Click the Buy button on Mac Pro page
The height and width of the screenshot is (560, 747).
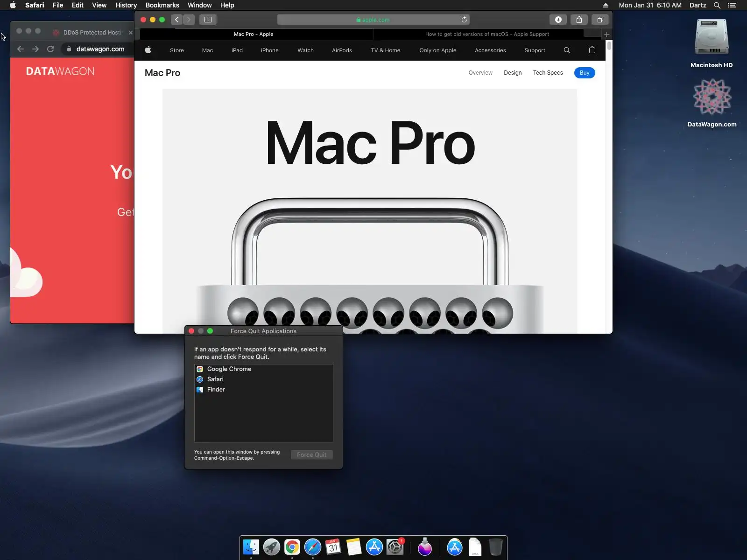(x=585, y=73)
